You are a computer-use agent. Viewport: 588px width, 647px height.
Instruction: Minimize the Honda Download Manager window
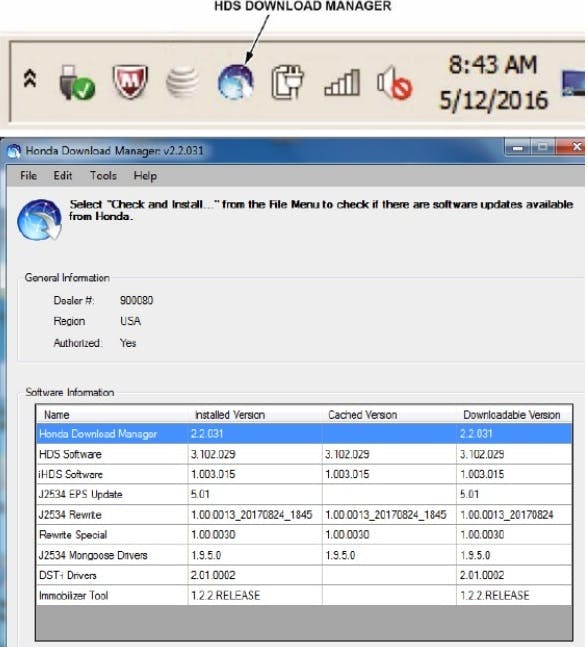pyautogui.click(x=518, y=147)
